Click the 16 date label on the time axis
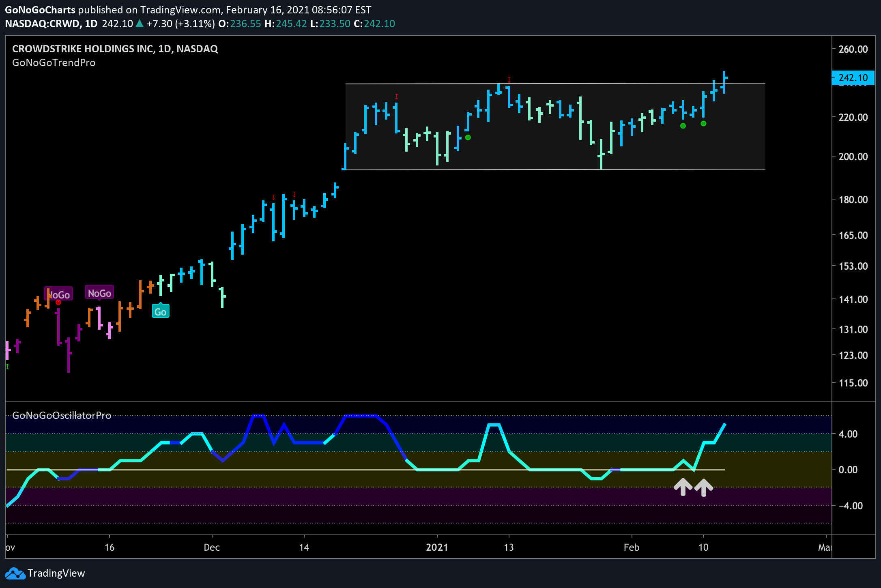The image size is (881, 588). (x=110, y=547)
